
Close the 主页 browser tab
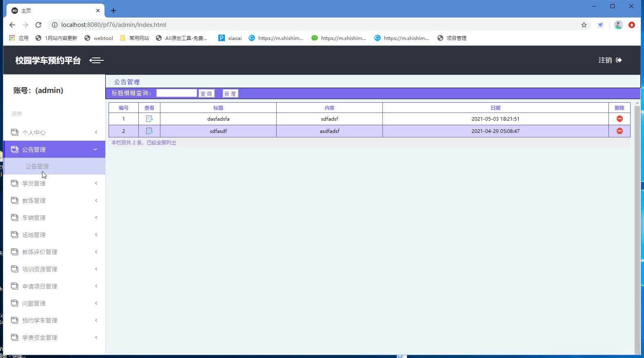coord(98,11)
